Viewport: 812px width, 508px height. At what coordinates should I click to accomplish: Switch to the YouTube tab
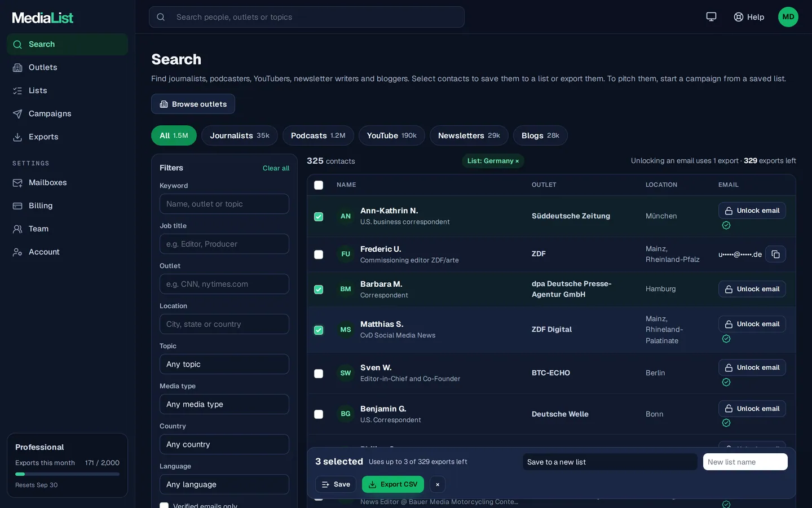392,135
